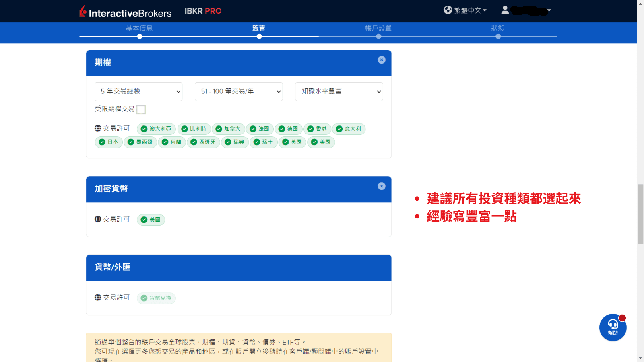Viewport: 644px width, 362px height.
Task: Open the 51 - 100 筆交易/年 dropdown
Action: [238, 91]
